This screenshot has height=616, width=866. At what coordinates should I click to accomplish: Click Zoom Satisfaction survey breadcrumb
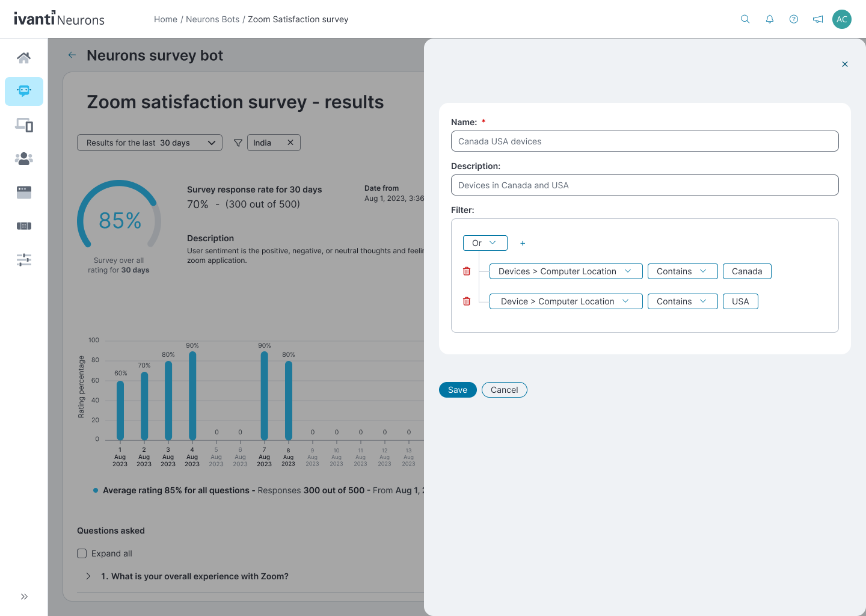(x=298, y=19)
